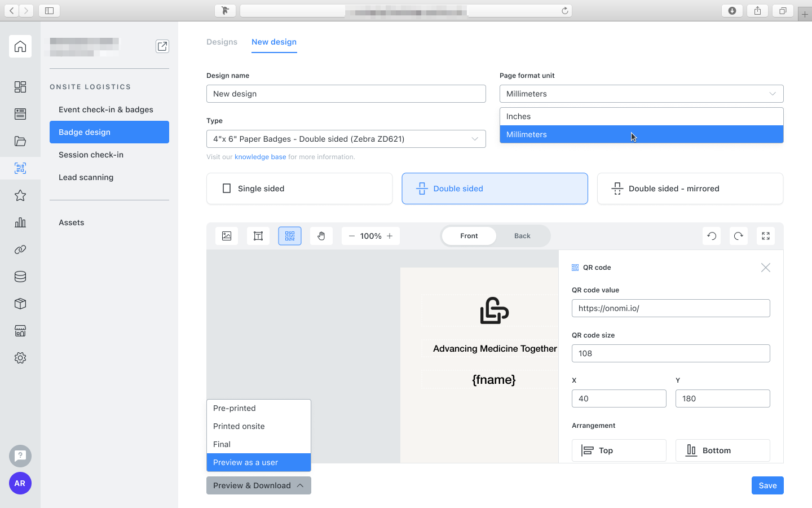Open the dashboard grid icon in sidebar
The image size is (812, 508).
(20, 87)
